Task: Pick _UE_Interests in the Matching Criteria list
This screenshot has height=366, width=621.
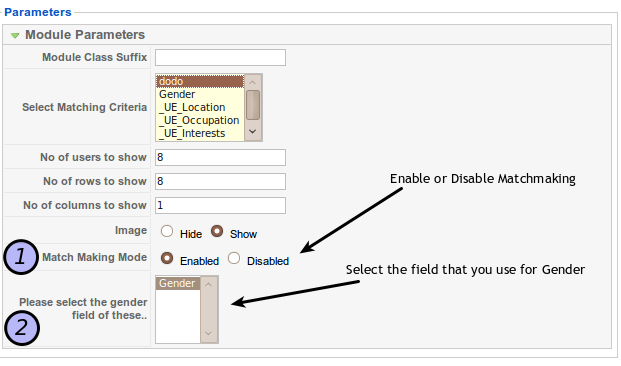Action: click(200, 133)
